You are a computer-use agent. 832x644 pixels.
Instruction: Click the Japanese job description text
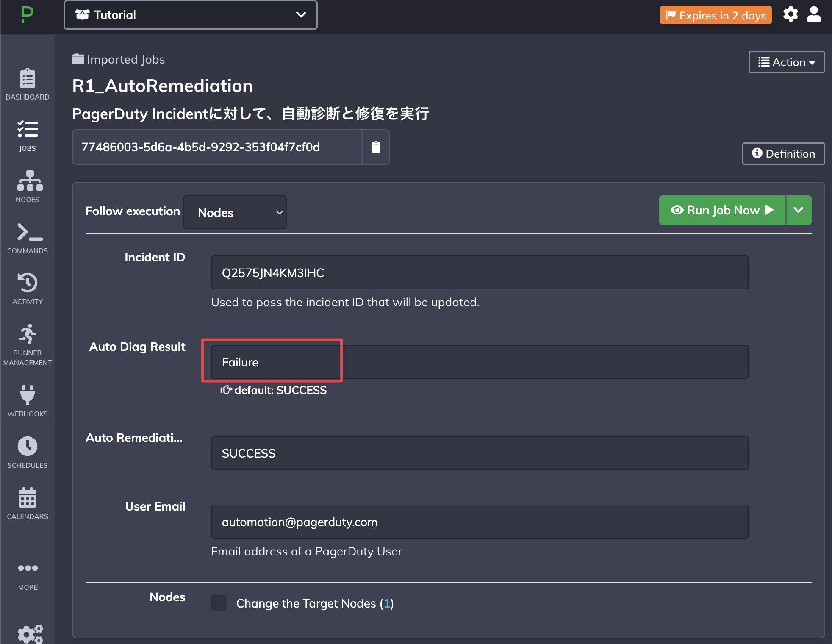pyautogui.click(x=250, y=114)
